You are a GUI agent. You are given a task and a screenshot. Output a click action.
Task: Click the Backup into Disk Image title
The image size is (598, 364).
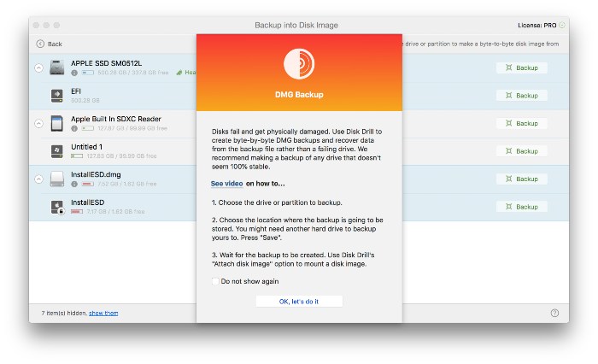(x=296, y=25)
